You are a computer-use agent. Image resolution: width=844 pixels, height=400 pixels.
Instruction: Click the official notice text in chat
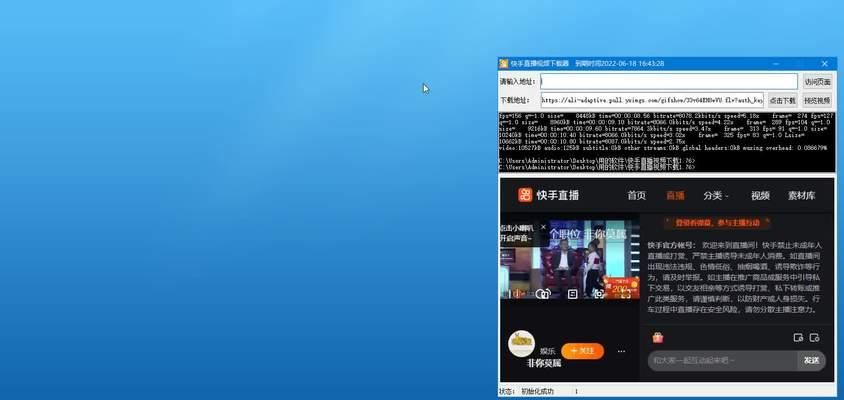click(x=734, y=277)
